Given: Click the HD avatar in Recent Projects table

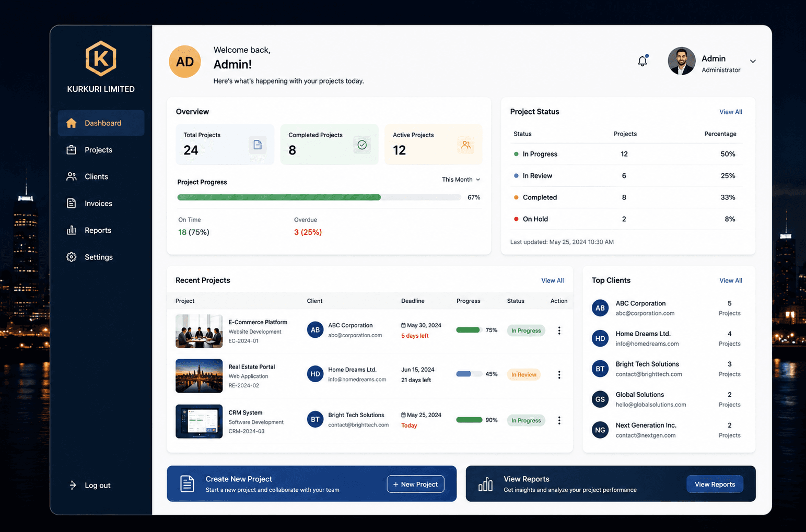Looking at the screenshot, I should click(x=315, y=374).
